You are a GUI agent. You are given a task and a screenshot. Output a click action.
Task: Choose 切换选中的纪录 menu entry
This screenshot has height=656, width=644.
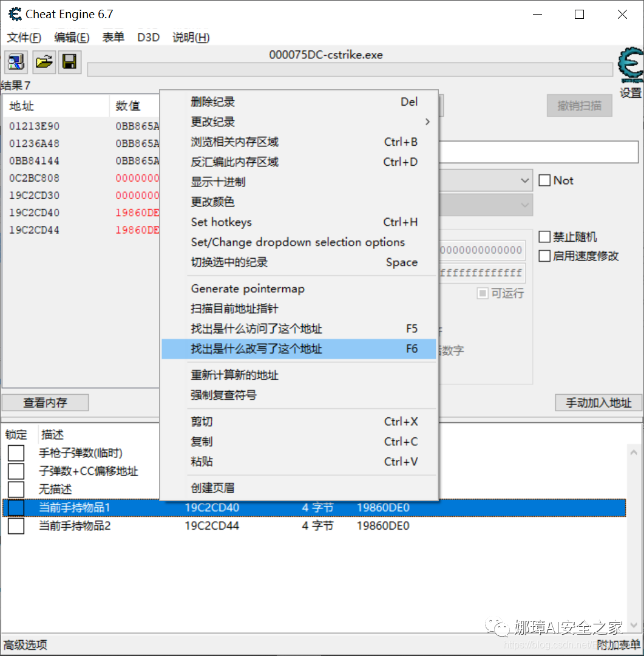point(299,262)
